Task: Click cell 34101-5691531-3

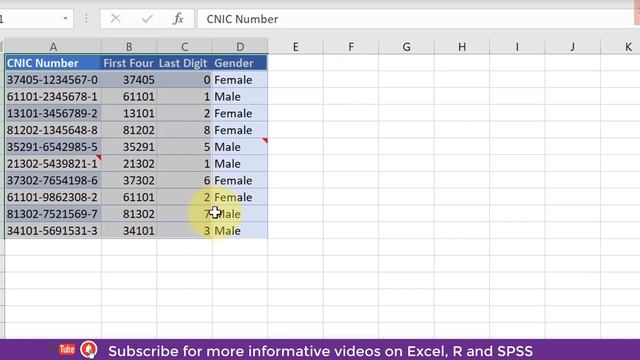Action: tap(53, 230)
